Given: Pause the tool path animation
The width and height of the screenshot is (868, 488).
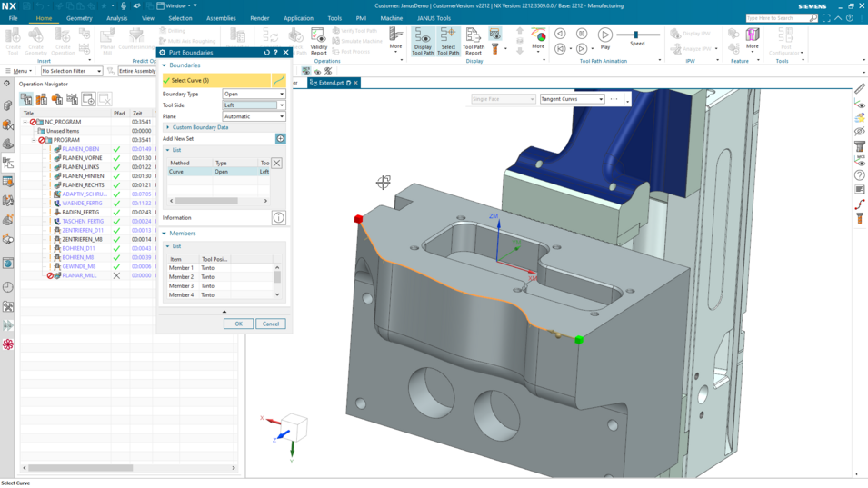Looking at the screenshot, I should pyautogui.click(x=582, y=34).
